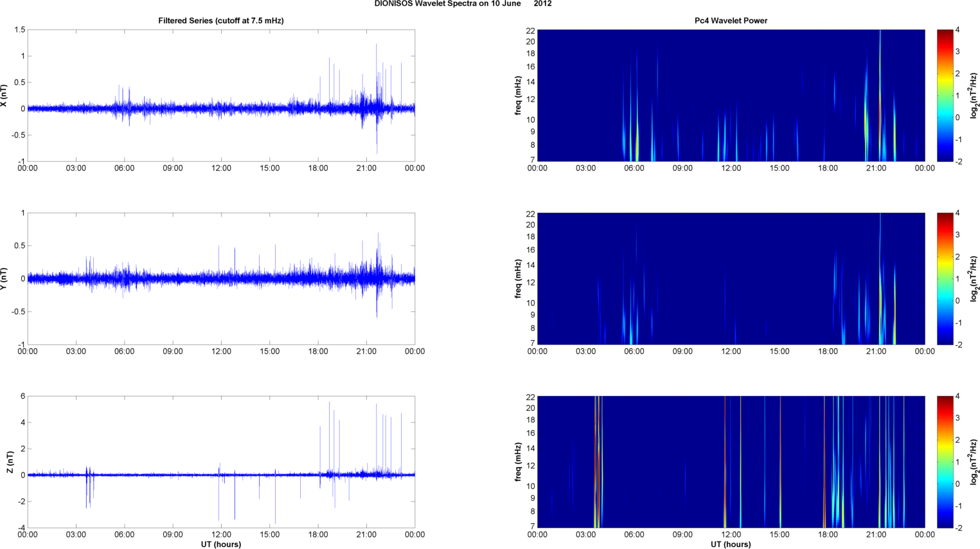
Task: Click the middle spectrogram's colorbar
Action: 944,278
